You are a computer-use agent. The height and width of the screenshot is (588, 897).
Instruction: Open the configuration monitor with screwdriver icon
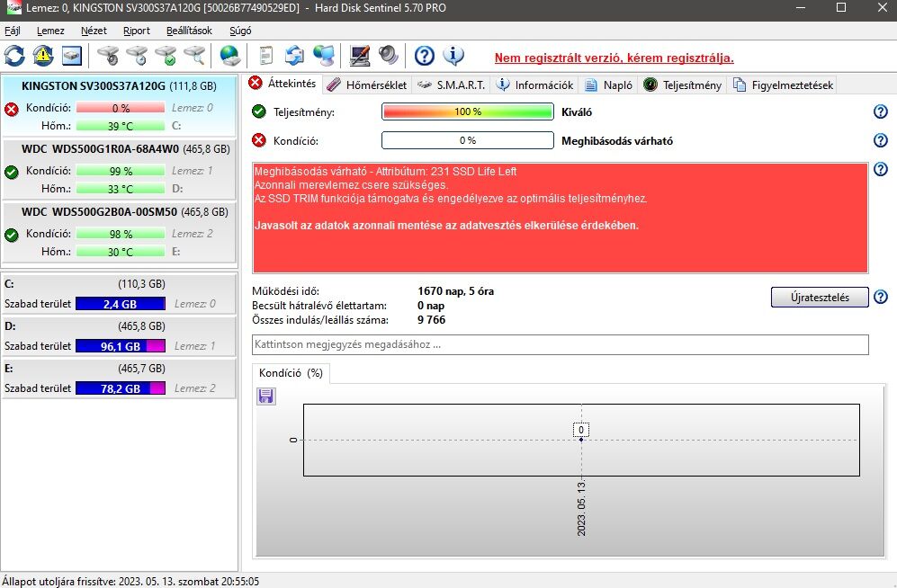(x=359, y=56)
